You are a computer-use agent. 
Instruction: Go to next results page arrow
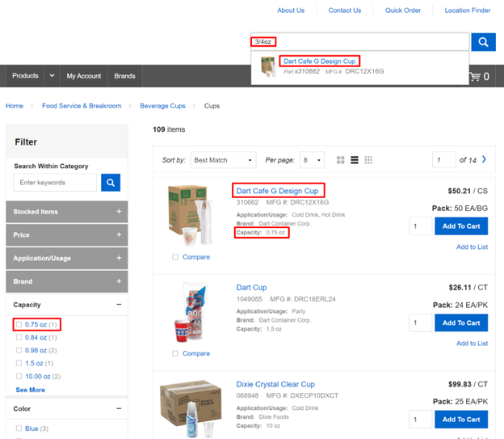[x=484, y=159]
